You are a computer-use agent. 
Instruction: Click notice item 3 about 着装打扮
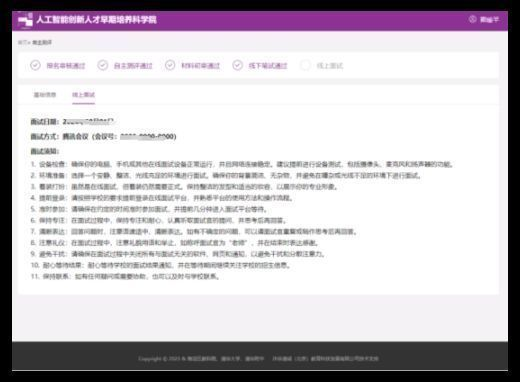pyautogui.click(x=184, y=187)
